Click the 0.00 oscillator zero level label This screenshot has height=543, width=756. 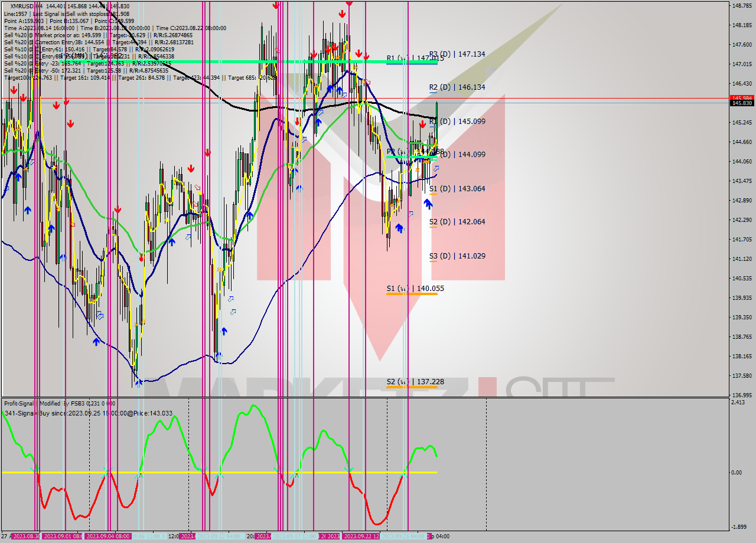[x=737, y=472]
